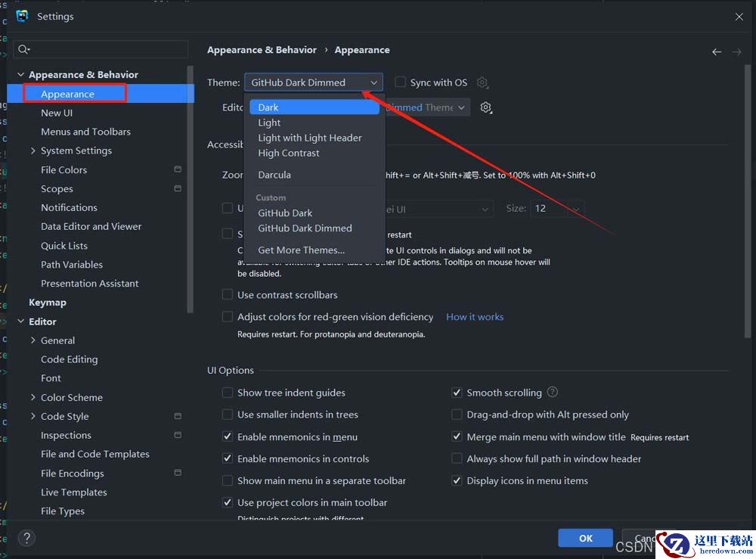
Task: Enable Use contrast scrollbars
Action: (x=227, y=294)
